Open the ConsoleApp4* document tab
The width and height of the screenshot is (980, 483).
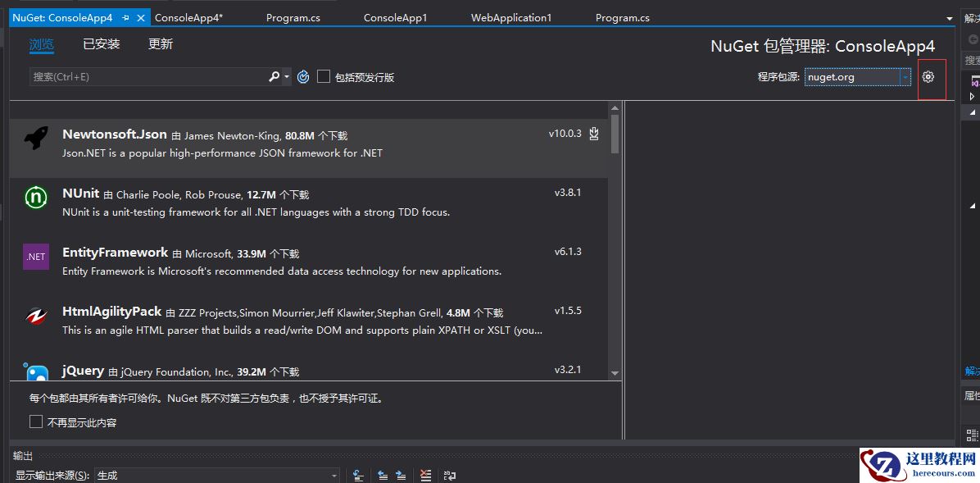[188, 18]
